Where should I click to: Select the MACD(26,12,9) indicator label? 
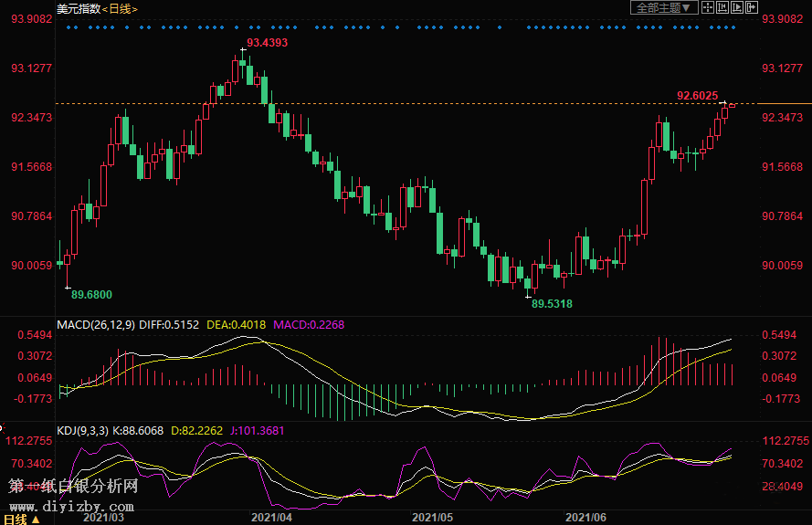96,324
